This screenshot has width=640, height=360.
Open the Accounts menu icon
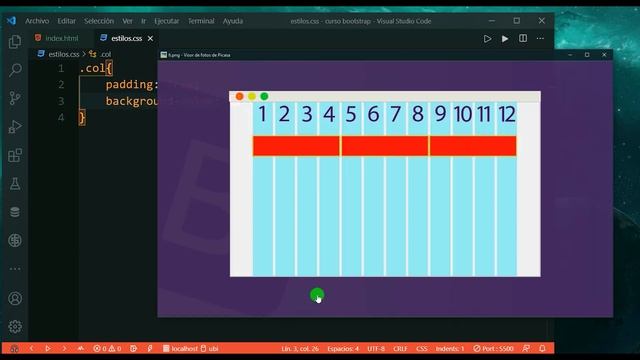(15, 298)
